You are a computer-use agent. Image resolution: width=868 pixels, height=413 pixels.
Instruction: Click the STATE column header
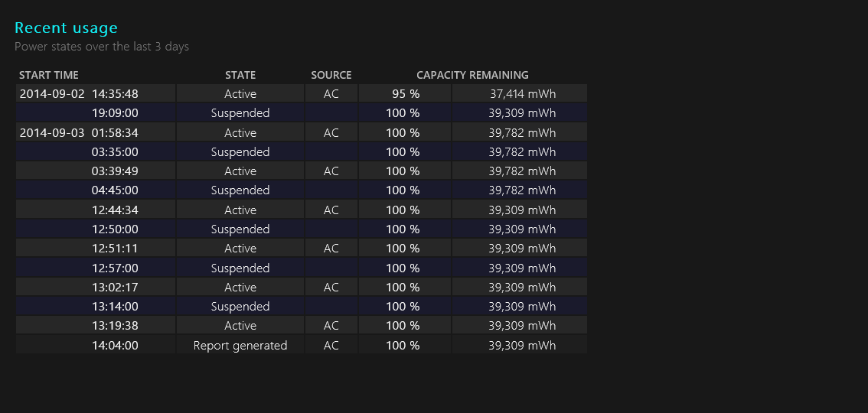[240, 75]
